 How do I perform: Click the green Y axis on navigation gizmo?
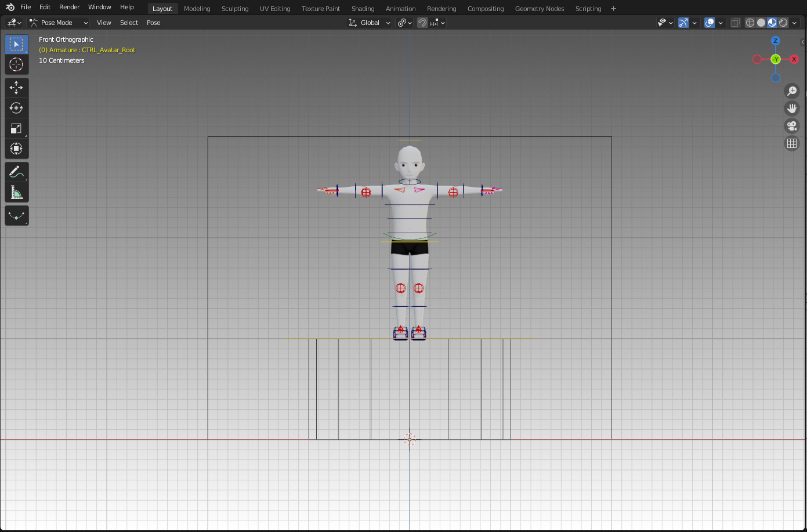[776, 59]
